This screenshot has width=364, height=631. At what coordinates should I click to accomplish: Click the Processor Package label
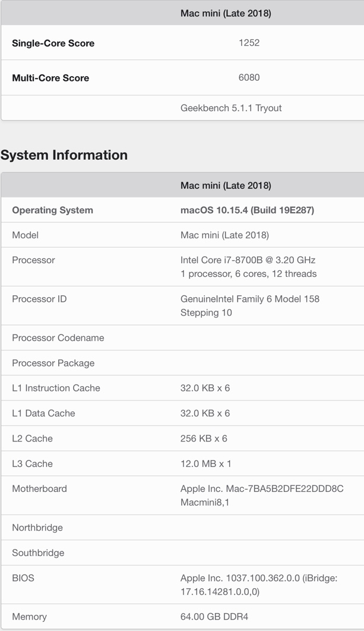click(53, 363)
